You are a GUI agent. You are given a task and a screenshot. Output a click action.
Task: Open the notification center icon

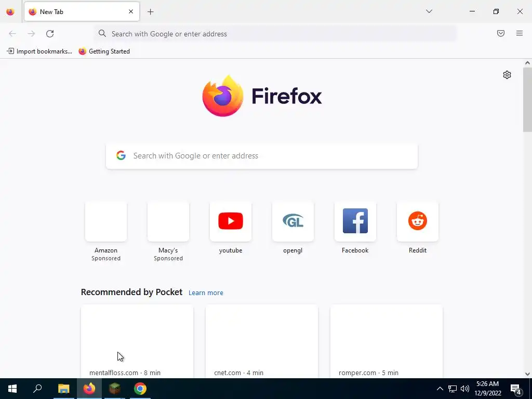[516, 389]
